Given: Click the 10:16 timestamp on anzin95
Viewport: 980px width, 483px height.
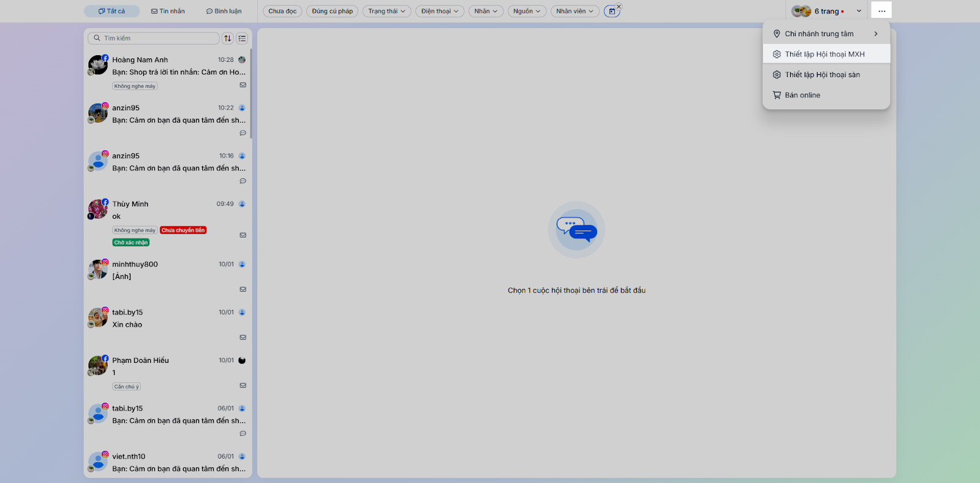Looking at the screenshot, I should [x=226, y=156].
